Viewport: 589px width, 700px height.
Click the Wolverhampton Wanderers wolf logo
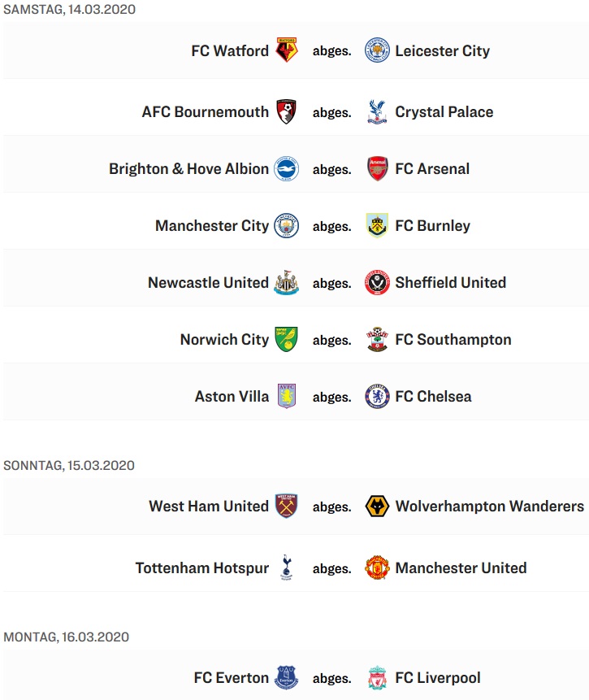click(377, 507)
